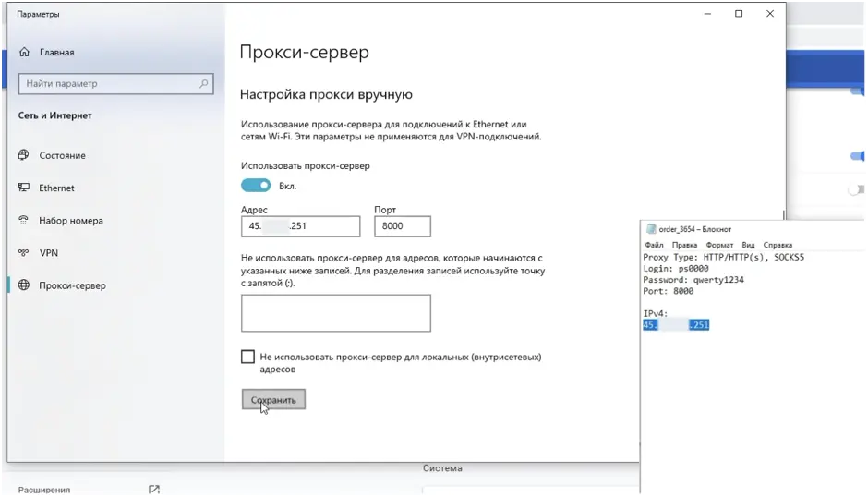The image size is (868, 497).
Task: Click the Ethernet monitor icon in the sidebar
Action: [24, 188]
